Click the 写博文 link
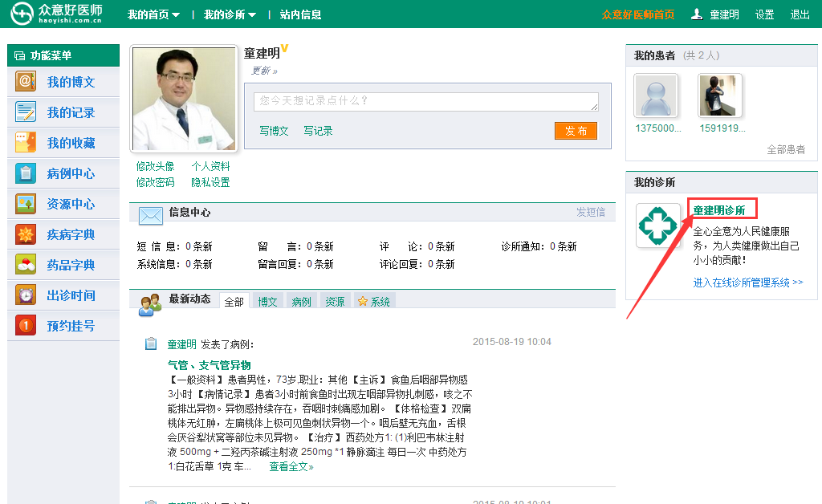This screenshot has width=822, height=504. click(x=274, y=131)
